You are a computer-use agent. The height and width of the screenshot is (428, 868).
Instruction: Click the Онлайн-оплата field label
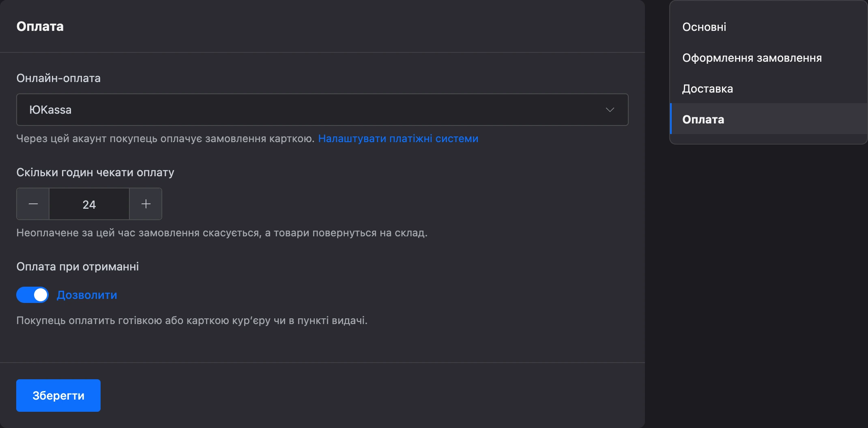click(x=58, y=78)
